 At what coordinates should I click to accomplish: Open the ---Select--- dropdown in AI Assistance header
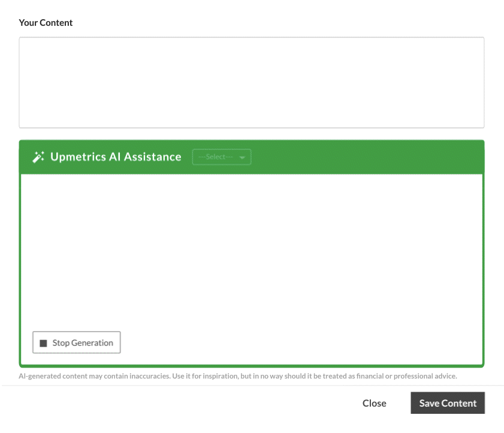click(x=222, y=157)
